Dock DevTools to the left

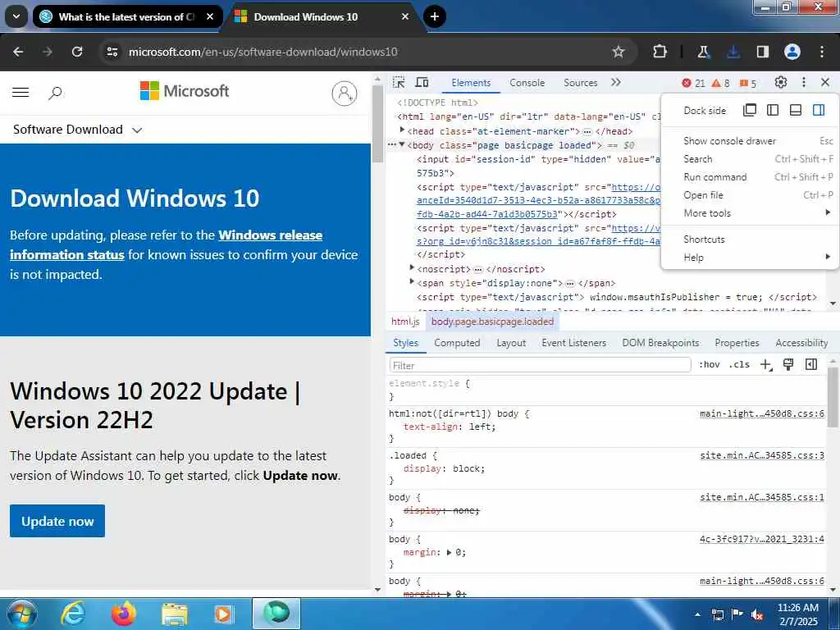(x=773, y=111)
